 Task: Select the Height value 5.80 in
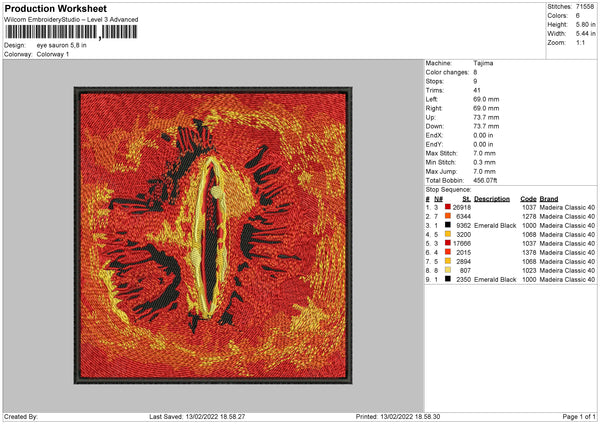click(585, 24)
